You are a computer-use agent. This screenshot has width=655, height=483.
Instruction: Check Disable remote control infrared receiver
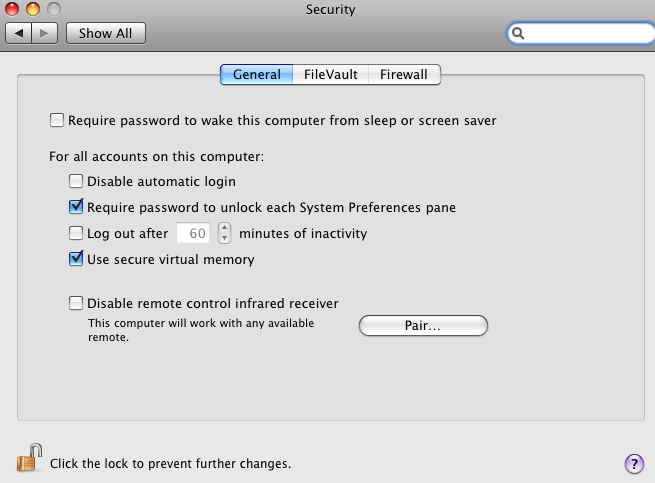[76, 303]
